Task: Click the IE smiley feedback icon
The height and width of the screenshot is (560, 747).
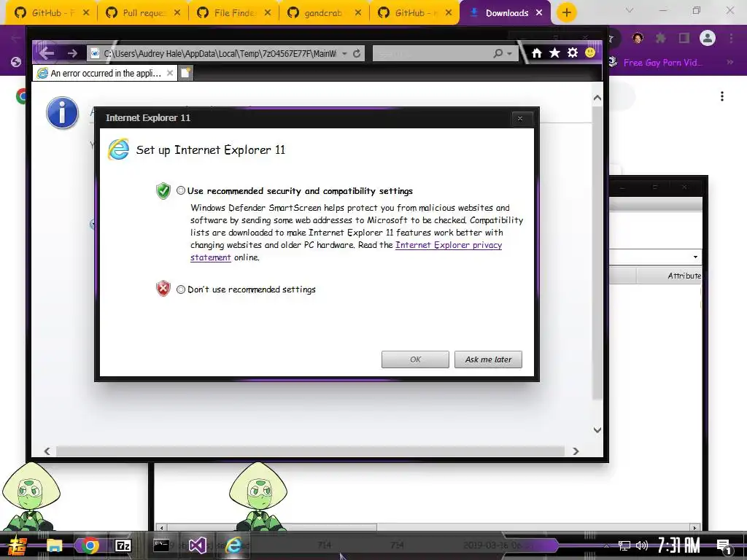Action: [x=589, y=52]
